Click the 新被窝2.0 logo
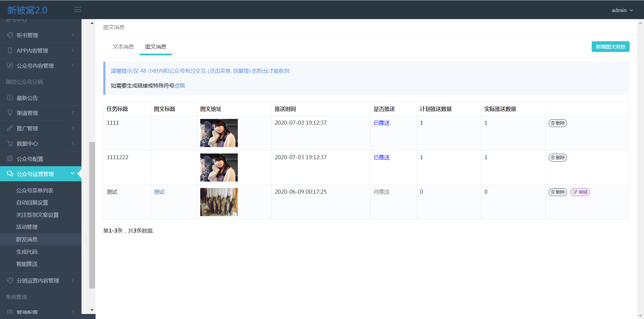The width and height of the screenshot is (644, 319). click(x=27, y=10)
